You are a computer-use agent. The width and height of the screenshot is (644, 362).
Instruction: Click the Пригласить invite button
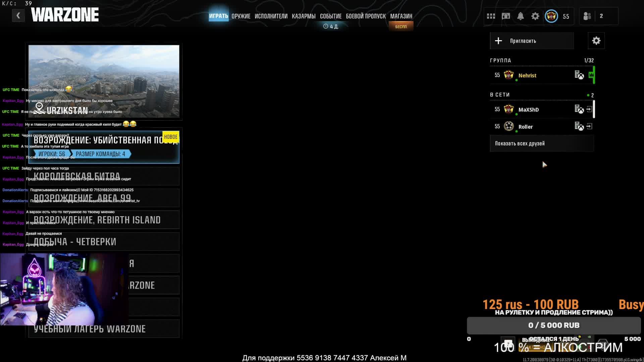[x=532, y=41]
